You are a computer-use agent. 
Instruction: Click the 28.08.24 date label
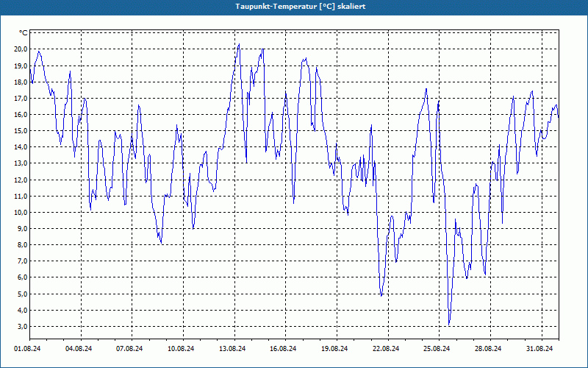tap(488, 349)
